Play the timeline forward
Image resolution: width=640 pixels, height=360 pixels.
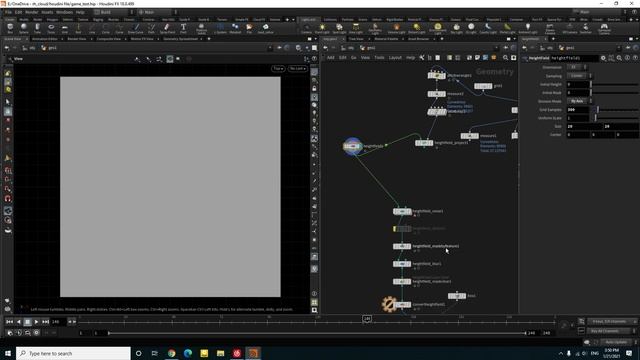coord(36,322)
